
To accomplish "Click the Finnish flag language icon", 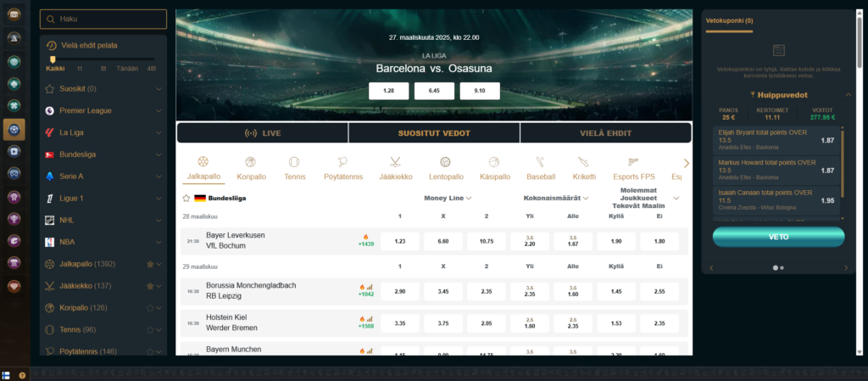I will tap(7, 374).
